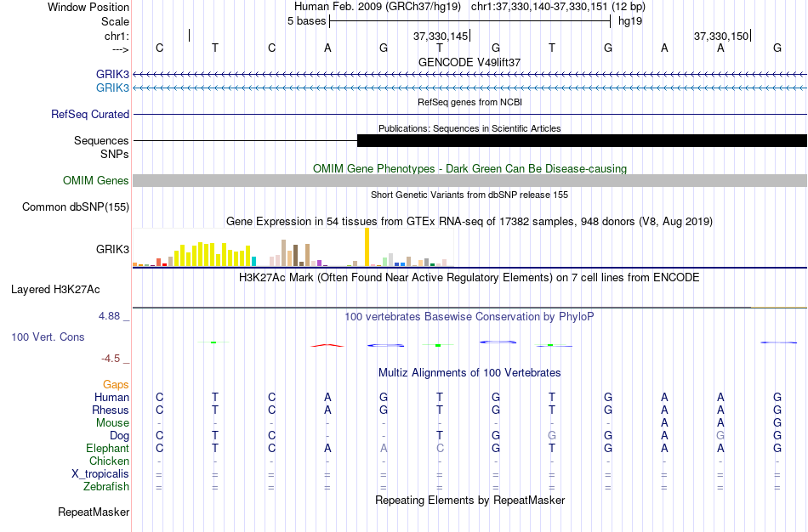The height and width of the screenshot is (532, 808).
Task: Click the -4.5 PhyloP lower scale value
Action: (111, 359)
